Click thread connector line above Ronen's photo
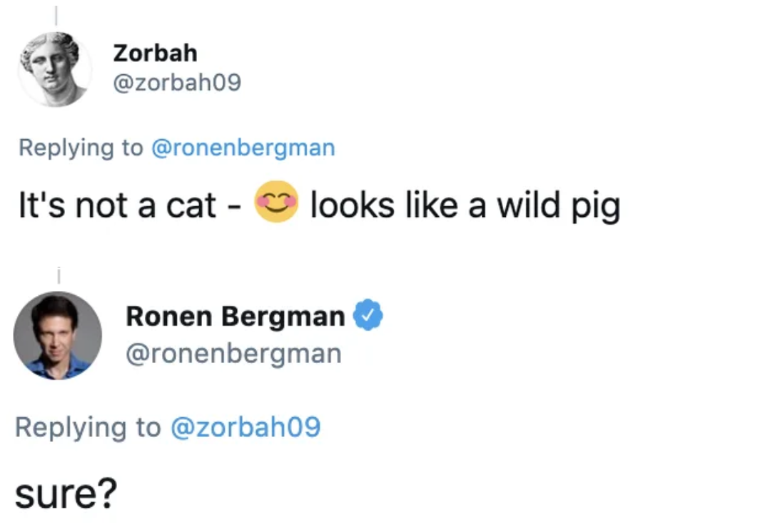 [x=57, y=275]
